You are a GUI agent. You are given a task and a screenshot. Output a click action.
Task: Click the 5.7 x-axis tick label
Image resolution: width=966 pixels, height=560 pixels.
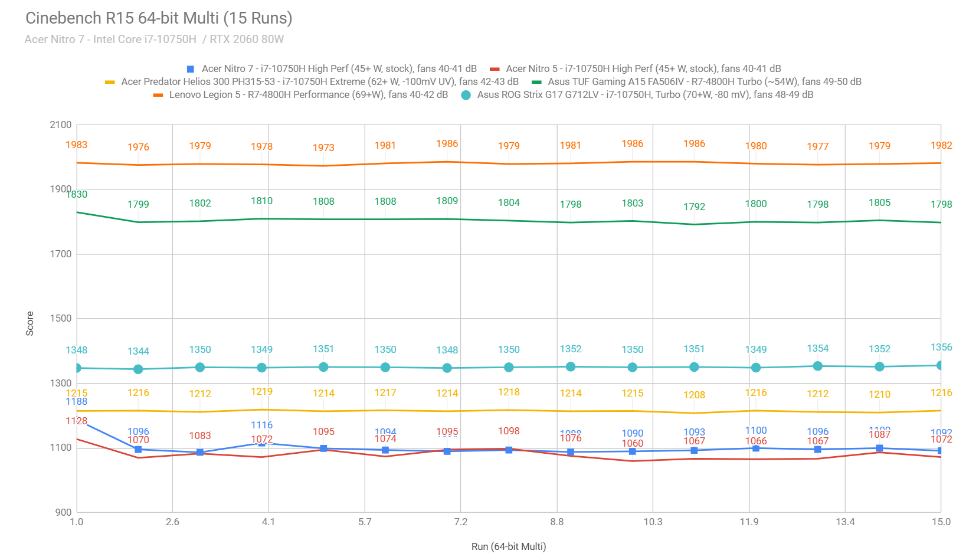(x=365, y=522)
